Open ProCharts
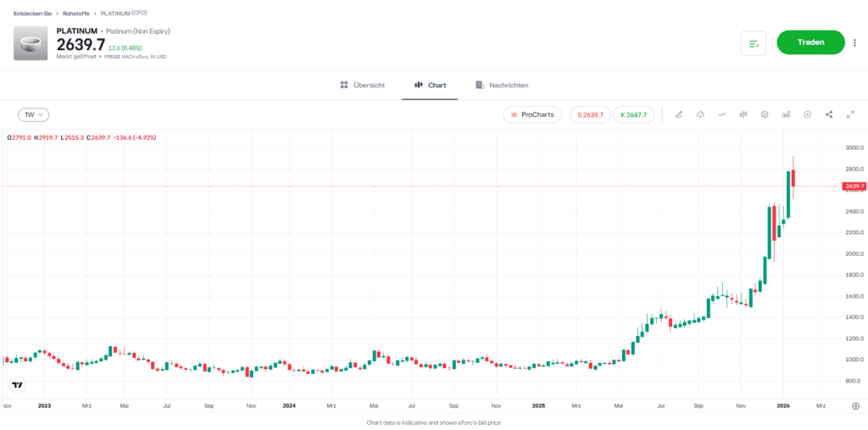The height and width of the screenshot is (430, 868). (532, 114)
